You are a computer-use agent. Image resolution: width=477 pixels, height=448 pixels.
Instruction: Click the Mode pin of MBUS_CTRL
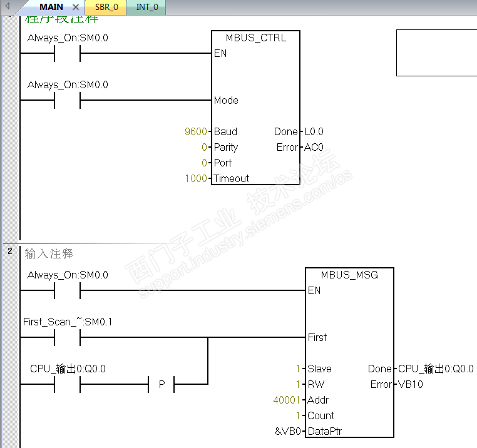click(226, 100)
